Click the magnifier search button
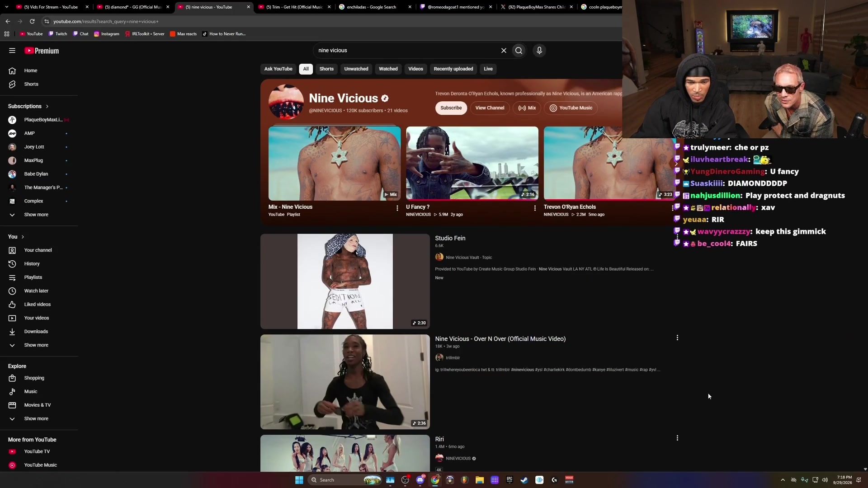Screen dimensions: 868x488 point(519,51)
